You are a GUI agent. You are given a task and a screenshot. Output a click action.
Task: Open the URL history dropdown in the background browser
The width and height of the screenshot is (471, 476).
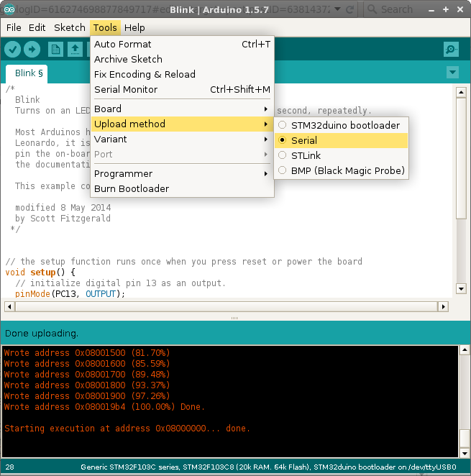coord(337,9)
